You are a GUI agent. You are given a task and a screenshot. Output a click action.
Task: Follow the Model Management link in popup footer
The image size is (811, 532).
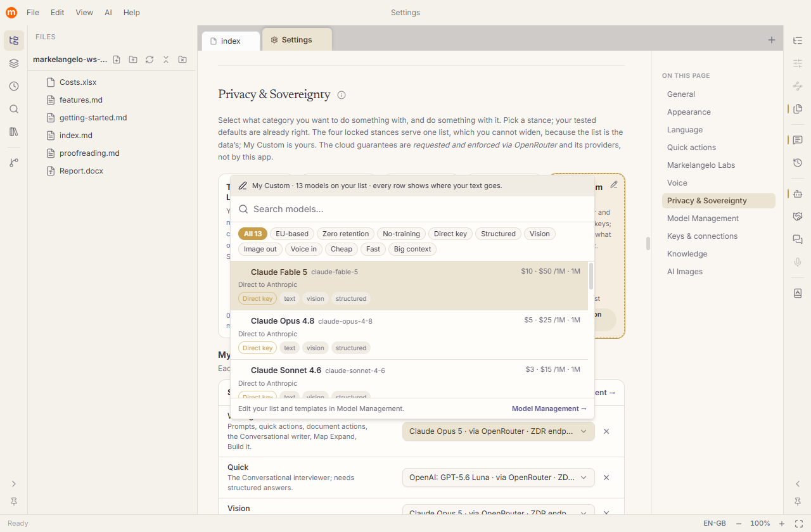click(x=549, y=409)
